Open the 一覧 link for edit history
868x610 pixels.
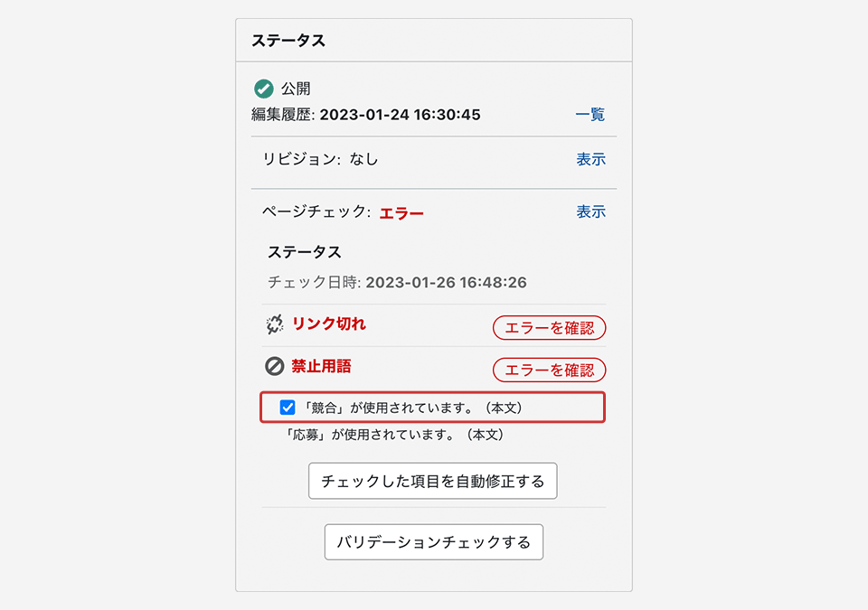[x=590, y=115]
